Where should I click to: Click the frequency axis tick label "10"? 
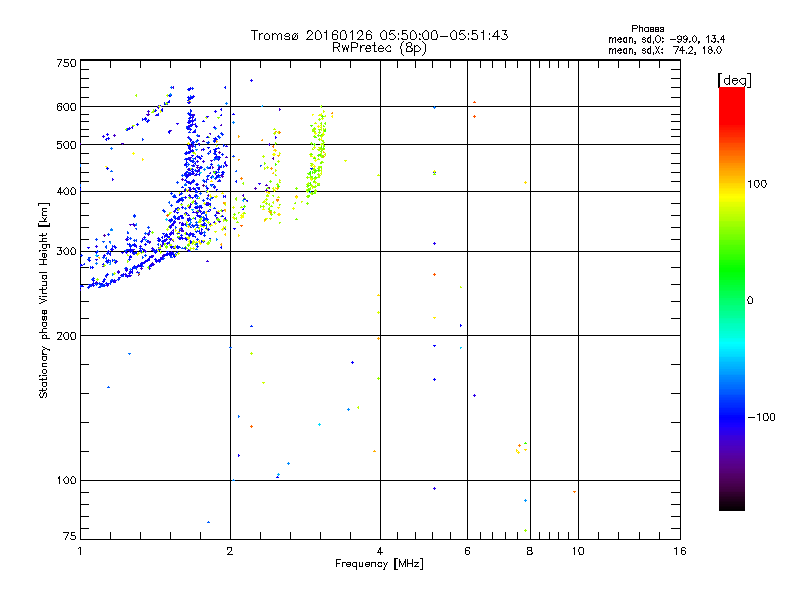tap(578, 551)
